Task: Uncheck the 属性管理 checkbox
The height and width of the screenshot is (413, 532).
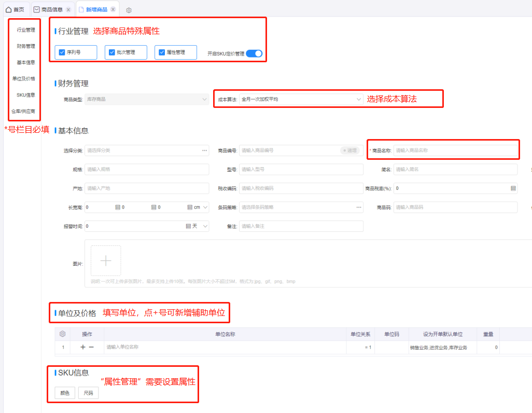Action: [x=162, y=52]
